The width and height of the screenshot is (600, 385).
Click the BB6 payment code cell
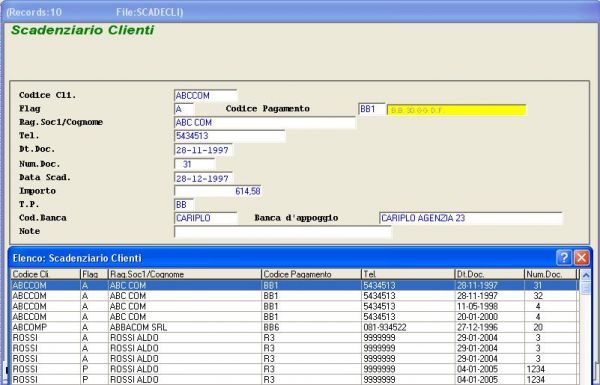(x=311, y=327)
